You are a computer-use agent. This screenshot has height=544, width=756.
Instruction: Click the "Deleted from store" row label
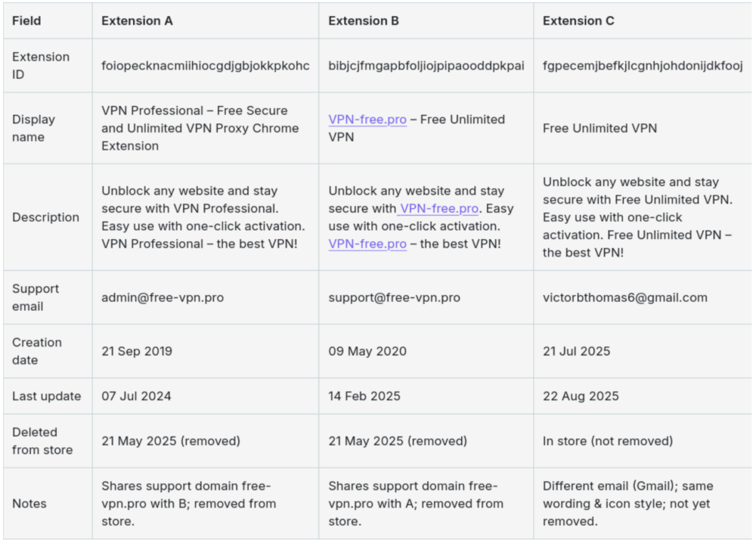[42, 441]
